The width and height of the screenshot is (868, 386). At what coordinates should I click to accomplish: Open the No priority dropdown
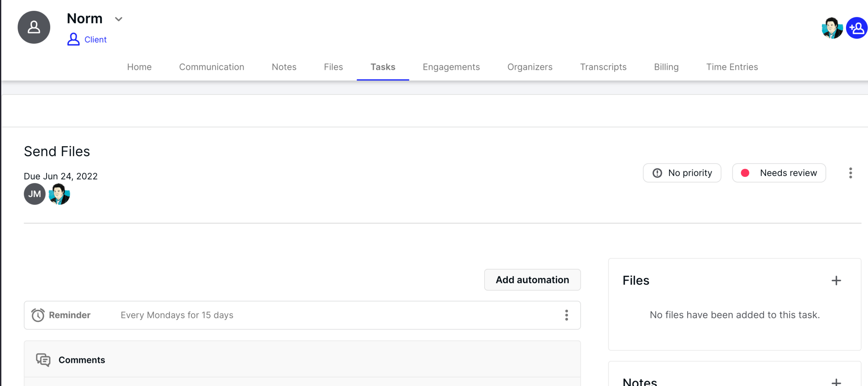coord(682,173)
